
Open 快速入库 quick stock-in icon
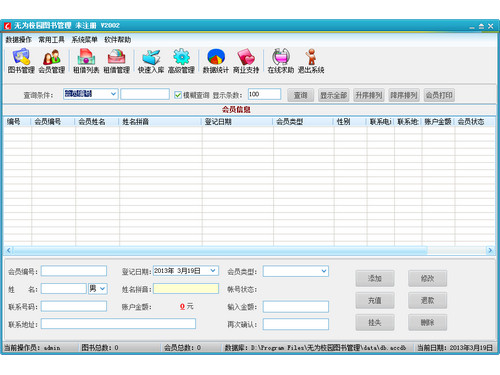click(151, 61)
